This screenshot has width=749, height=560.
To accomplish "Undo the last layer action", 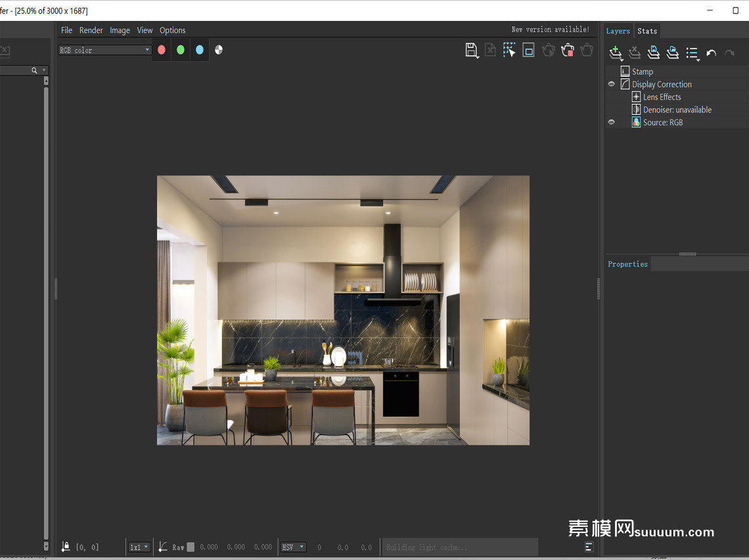I will pos(711,53).
